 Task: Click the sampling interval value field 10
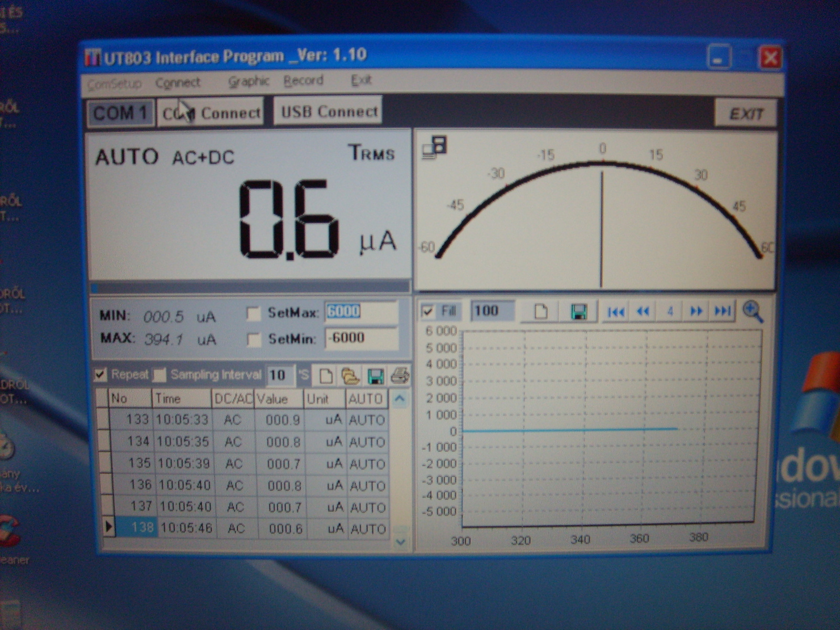tap(280, 375)
